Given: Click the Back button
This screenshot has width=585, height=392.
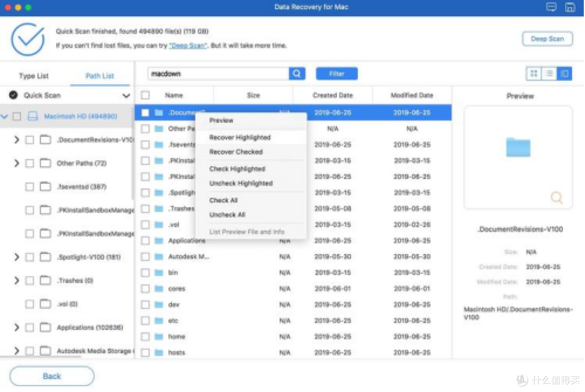Looking at the screenshot, I should [52, 376].
